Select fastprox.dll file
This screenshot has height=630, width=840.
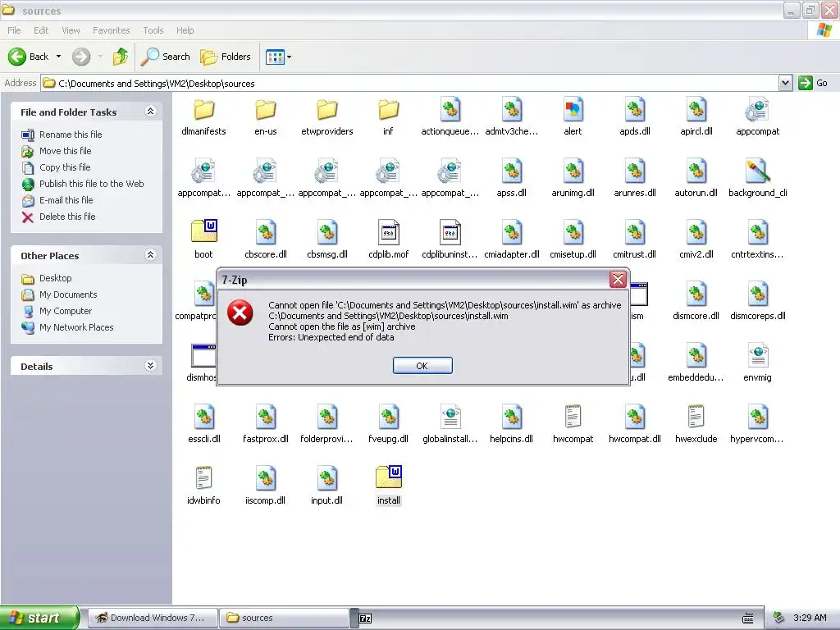[x=265, y=426]
